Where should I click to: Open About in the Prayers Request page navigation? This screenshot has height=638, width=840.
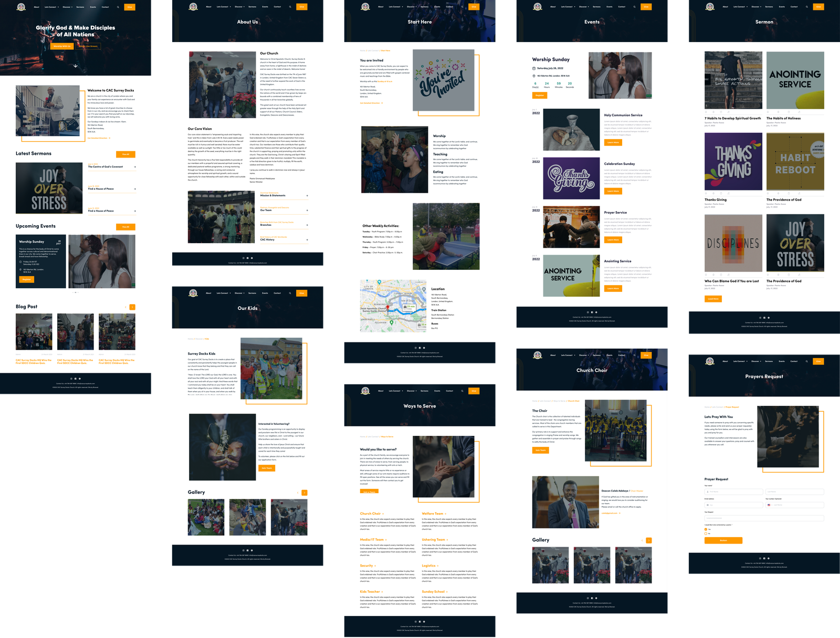[725, 361]
